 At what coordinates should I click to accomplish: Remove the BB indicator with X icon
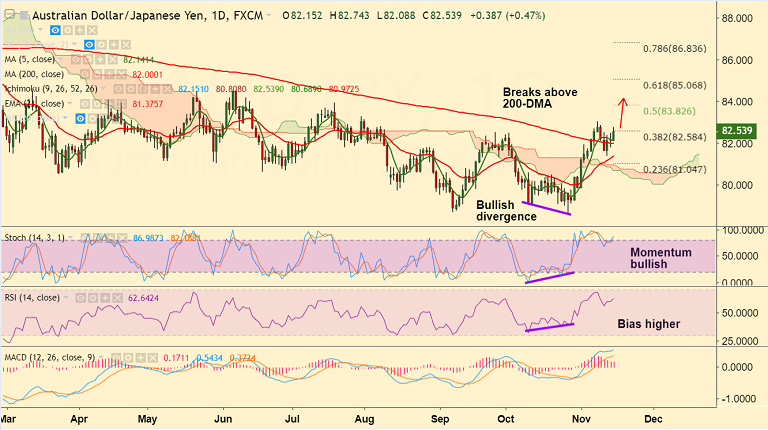(126, 45)
